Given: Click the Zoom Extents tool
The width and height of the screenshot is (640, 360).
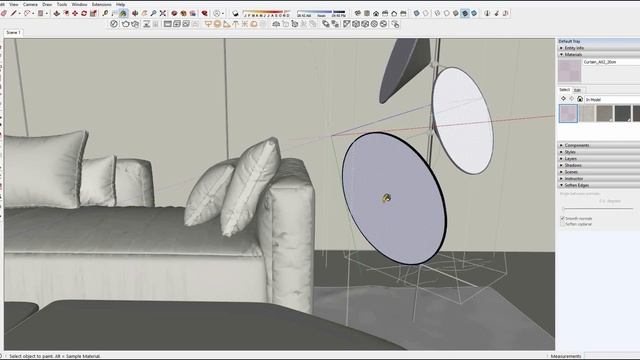Looking at the screenshot, I should pyautogui.click(x=163, y=13).
